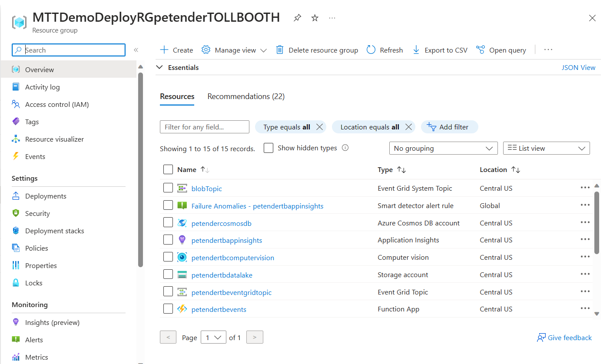
Task: Show hidden types info icon
Action: [x=345, y=148]
